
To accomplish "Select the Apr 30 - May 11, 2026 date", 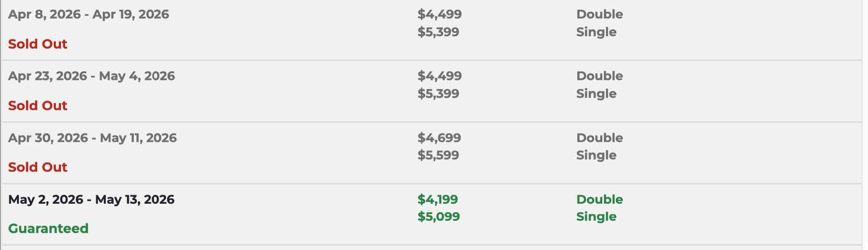I will pos(92,138).
